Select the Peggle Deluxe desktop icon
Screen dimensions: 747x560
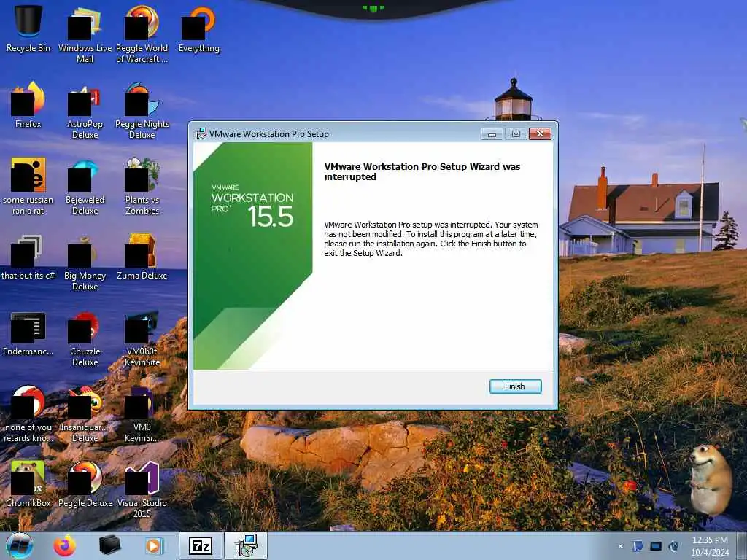85,484
